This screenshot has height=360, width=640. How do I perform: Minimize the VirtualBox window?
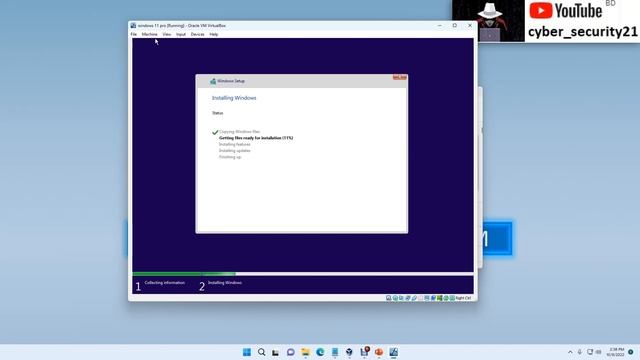click(x=440, y=25)
